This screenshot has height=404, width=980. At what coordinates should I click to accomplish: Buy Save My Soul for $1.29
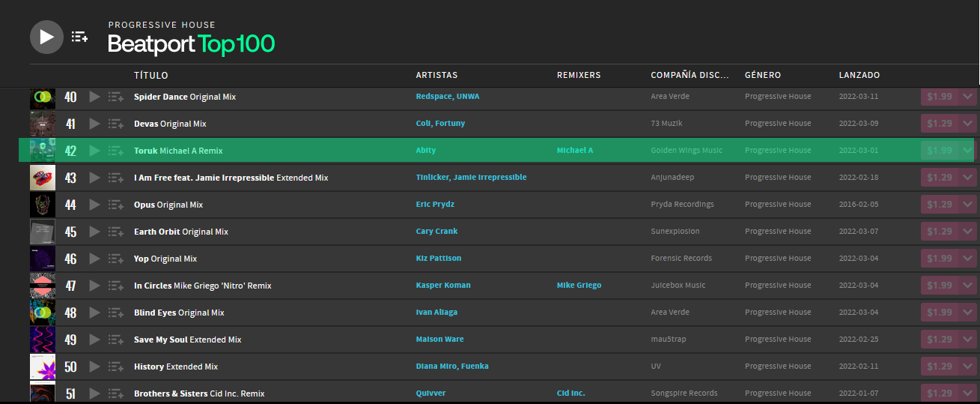(940, 340)
